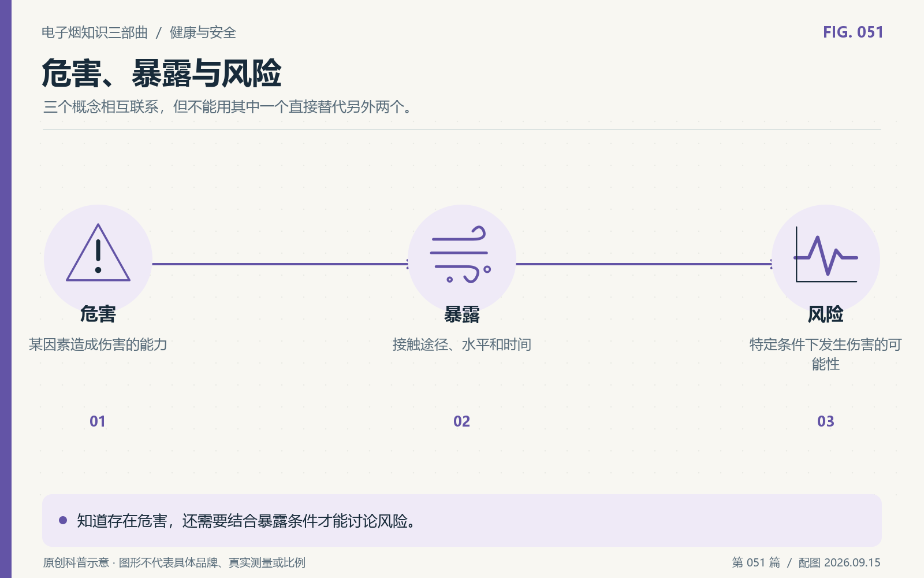Click the 危害 heading under the triangle
924x578 pixels.
[x=98, y=314]
